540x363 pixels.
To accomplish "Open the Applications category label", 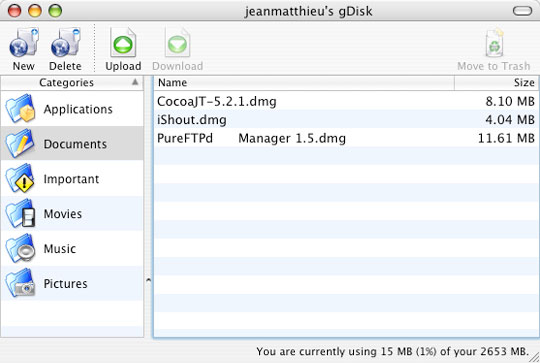I will [78, 109].
